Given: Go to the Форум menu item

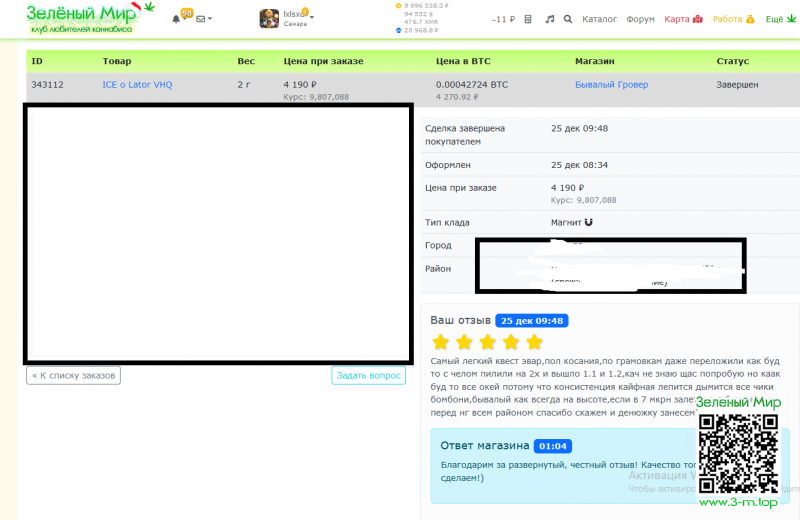Looking at the screenshot, I should (x=640, y=19).
